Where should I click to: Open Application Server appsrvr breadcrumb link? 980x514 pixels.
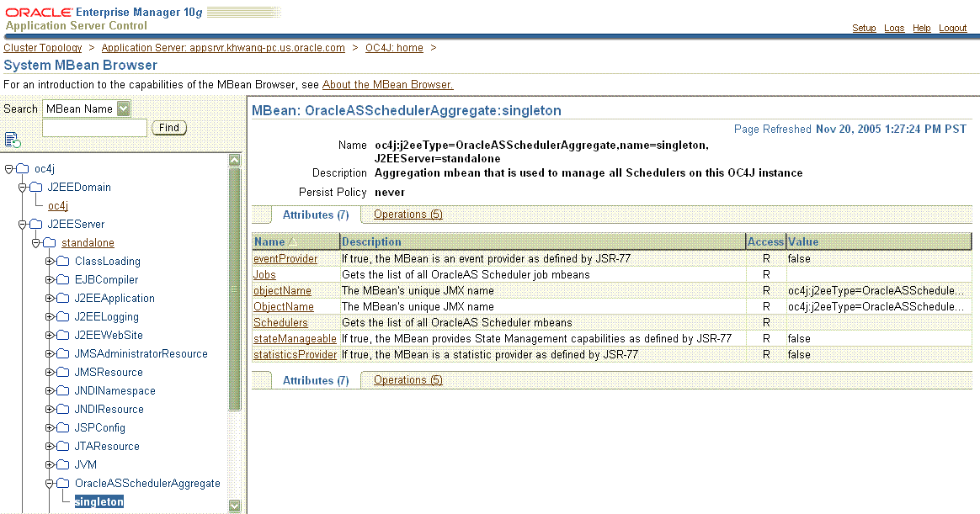[x=223, y=48]
